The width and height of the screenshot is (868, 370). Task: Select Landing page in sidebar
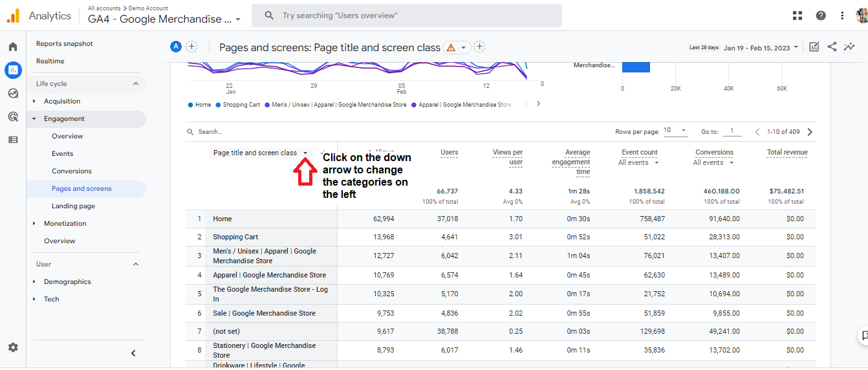[73, 206]
